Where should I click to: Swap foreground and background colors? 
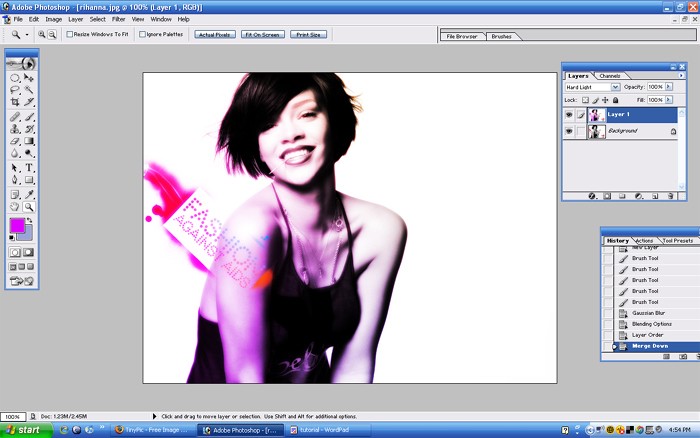[29, 221]
